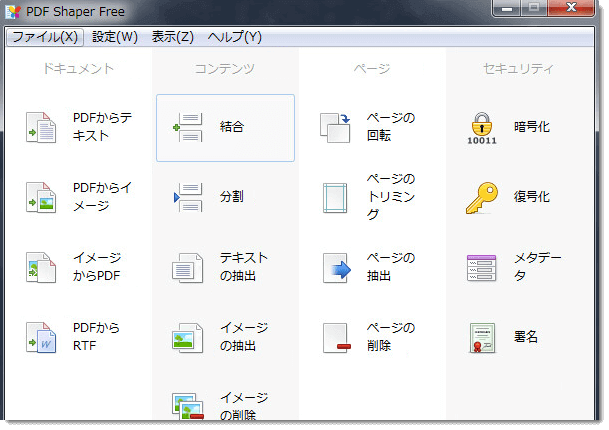Choose the イメージの削除 label

(244, 406)
